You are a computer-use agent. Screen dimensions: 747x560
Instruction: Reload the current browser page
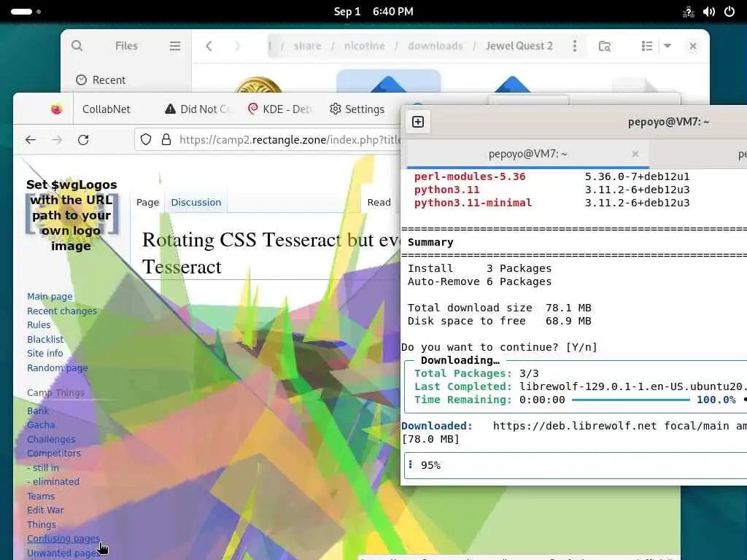(x=83, y=139)
